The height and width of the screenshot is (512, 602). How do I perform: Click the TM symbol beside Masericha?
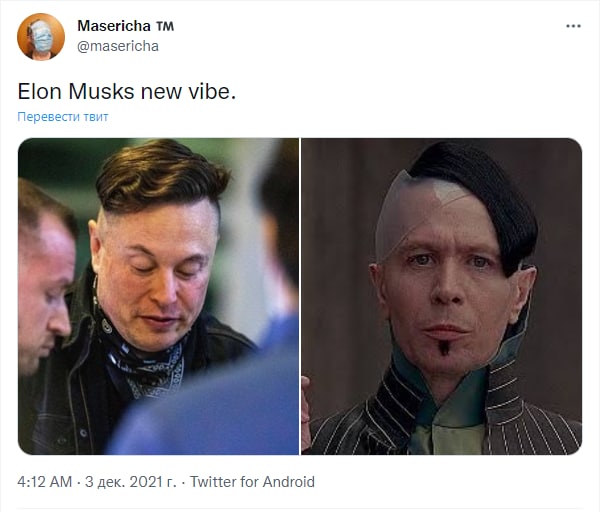[165, 26]
